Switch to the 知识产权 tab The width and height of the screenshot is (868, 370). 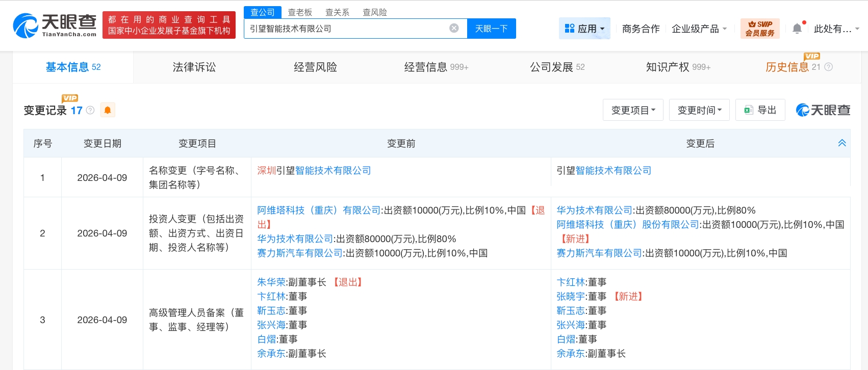[678, 67]
